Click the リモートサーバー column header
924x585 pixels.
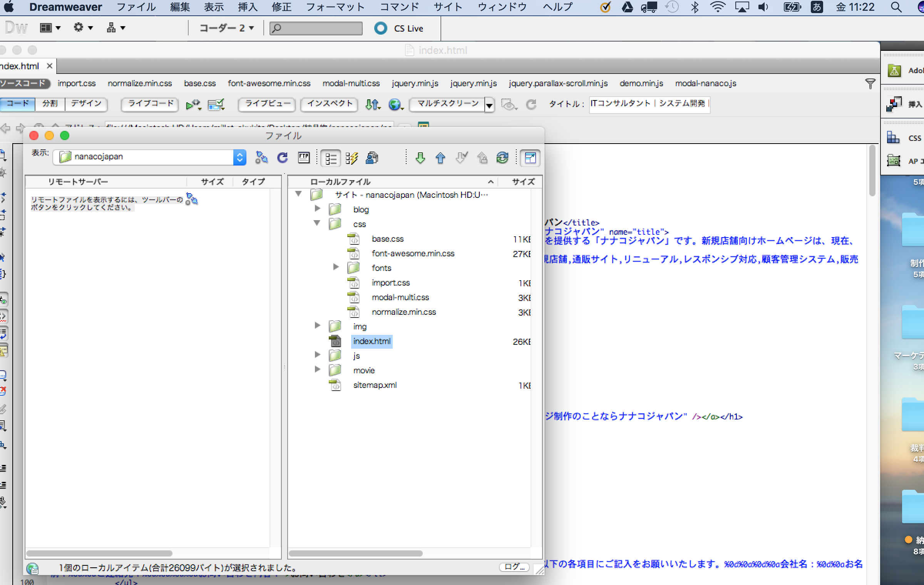(106, 182)
